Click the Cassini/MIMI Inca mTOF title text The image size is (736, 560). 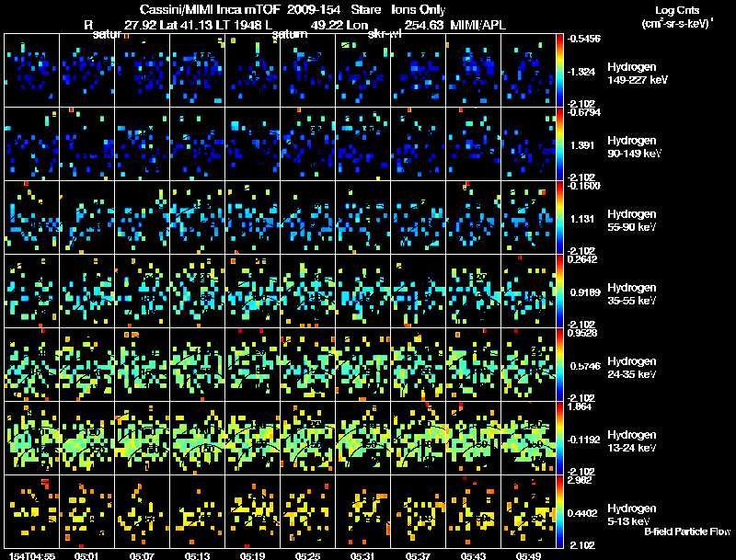tap(210, 9)
